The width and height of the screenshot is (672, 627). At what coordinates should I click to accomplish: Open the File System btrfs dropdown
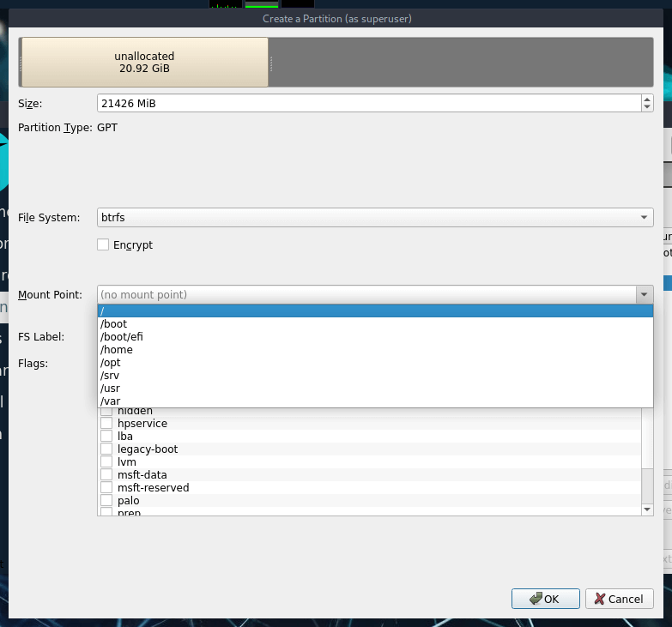(x=375, y=218)
